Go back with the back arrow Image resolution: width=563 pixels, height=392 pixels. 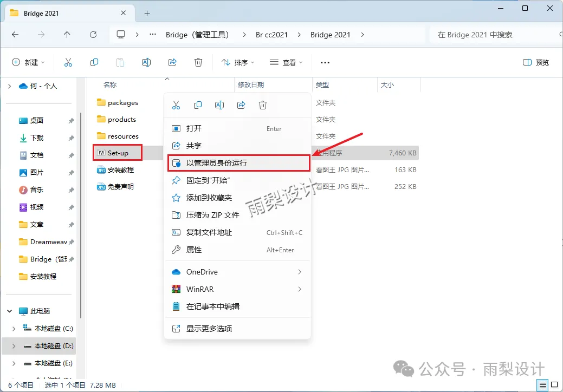(x=15, y=35)
